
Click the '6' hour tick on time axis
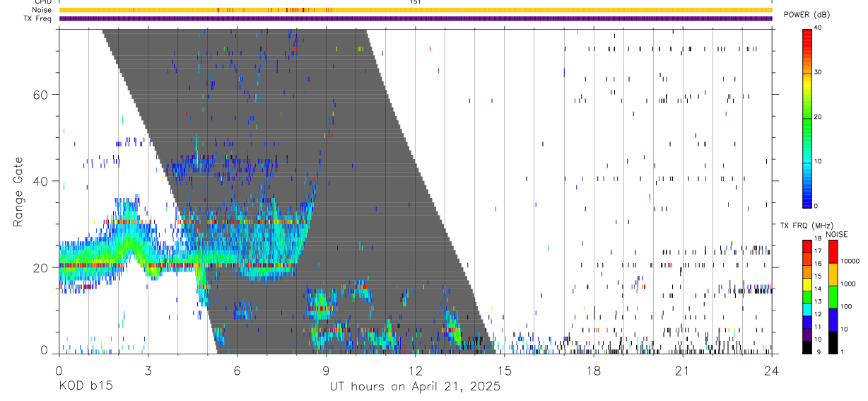237,371
